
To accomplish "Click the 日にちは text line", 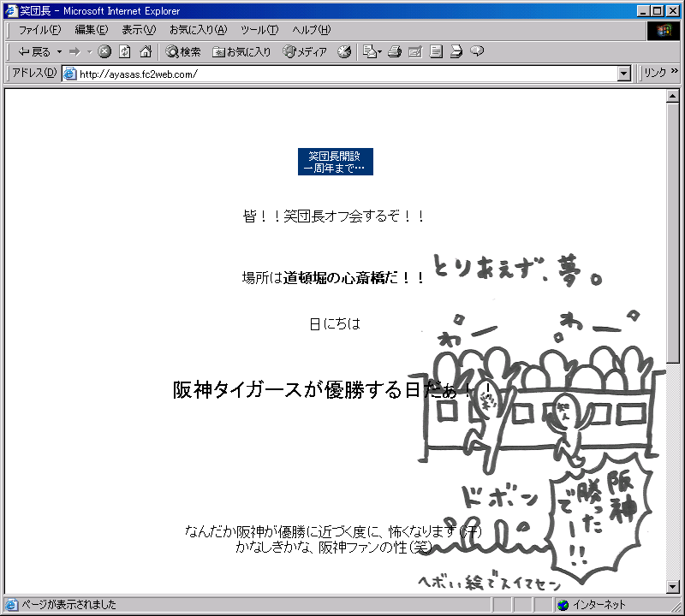I will [335, 324].
